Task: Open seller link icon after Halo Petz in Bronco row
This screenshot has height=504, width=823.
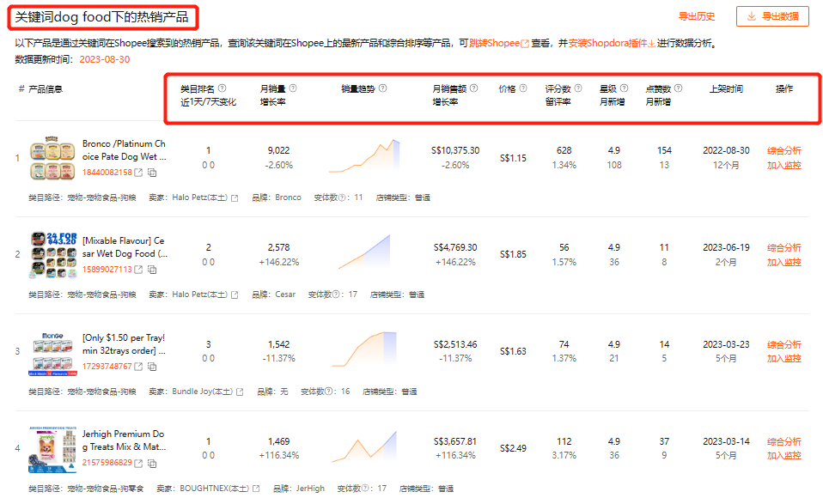Action: tap(235, 198)
